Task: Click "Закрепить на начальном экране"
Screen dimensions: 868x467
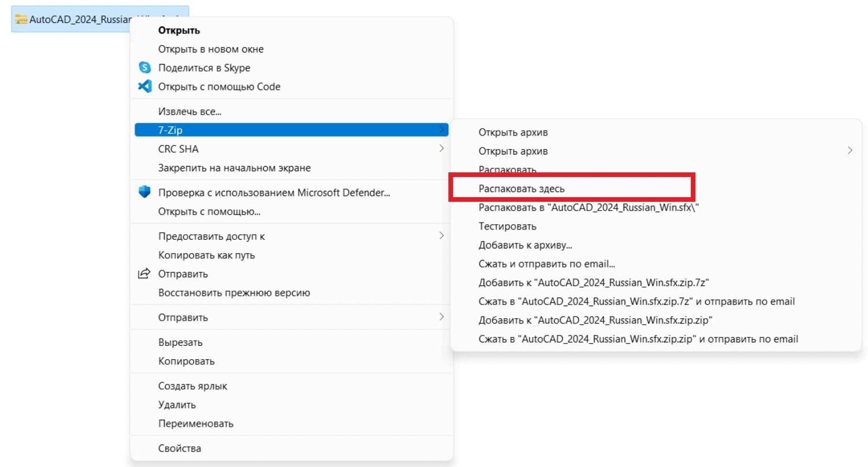Action: click(x=234, y=168)
